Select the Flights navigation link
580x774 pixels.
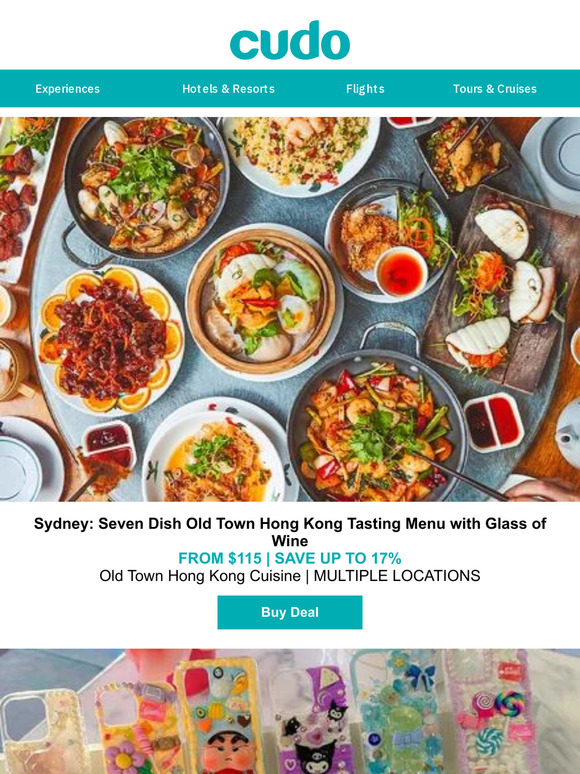click(365, 89)
